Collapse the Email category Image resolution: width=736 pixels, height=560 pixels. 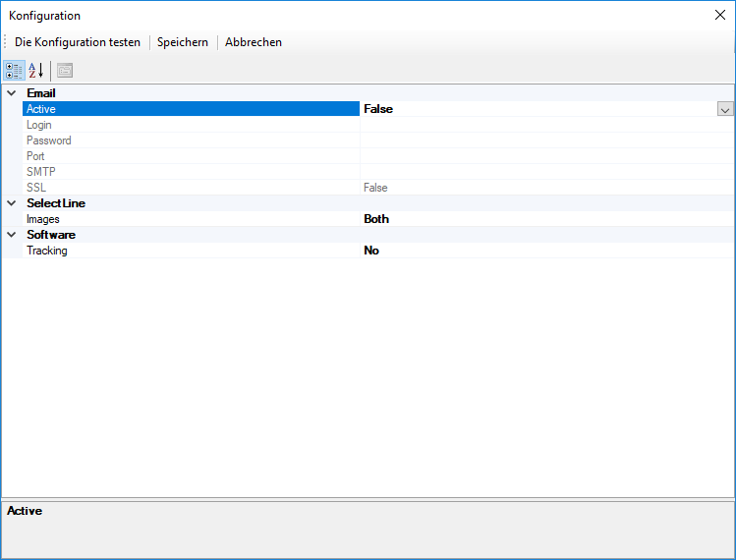pyautogui.click(x=12, y=93)
